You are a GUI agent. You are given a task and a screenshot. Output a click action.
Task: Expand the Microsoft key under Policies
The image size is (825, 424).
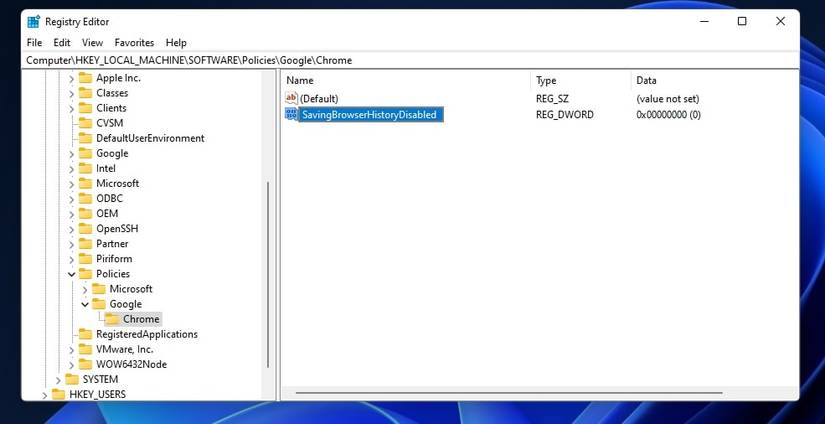pos(85,289)
